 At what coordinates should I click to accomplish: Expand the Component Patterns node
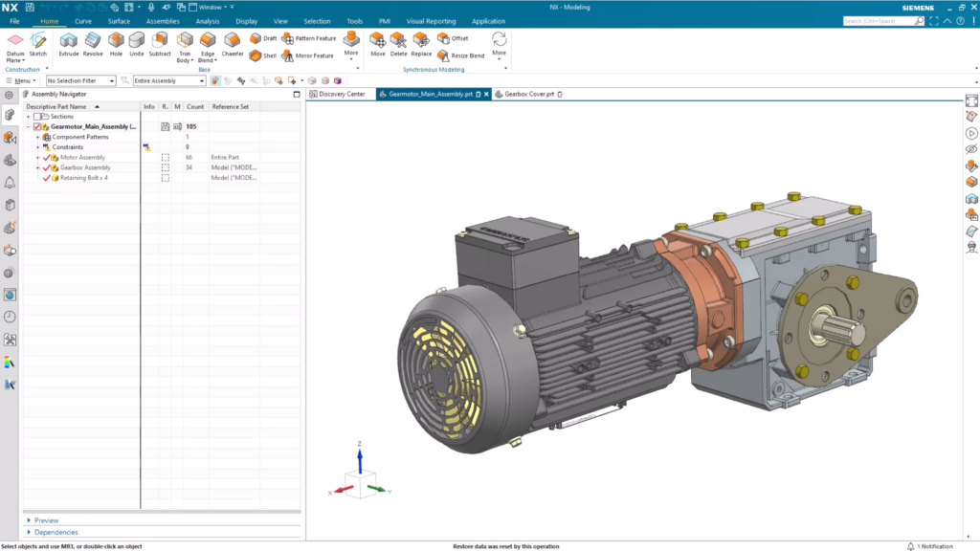pyautogui.click(x=37, y=137)
